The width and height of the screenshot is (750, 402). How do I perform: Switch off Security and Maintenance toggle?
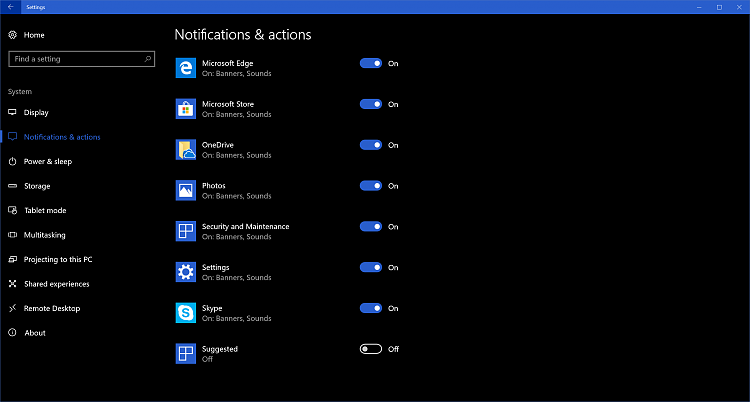click(371, 226)
